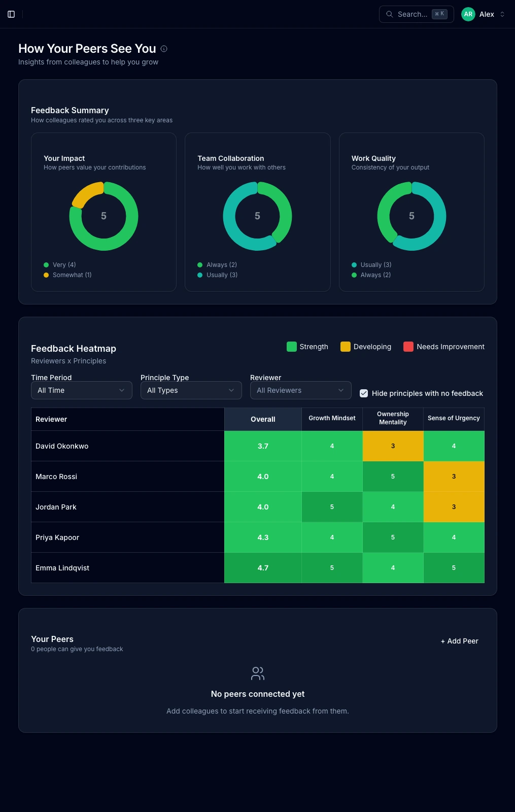Viewport: 515px width, 812px height.
Task: Click David Okonkwo's Ownership Mentality 3 cell
Action: pyautogui.click(x=393, y=446)
